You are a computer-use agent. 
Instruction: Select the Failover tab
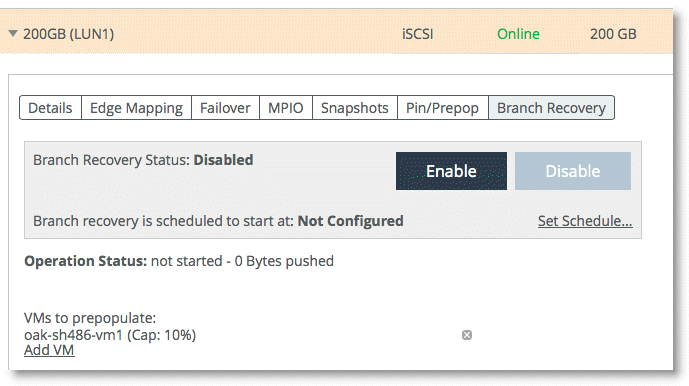point(225,108)
